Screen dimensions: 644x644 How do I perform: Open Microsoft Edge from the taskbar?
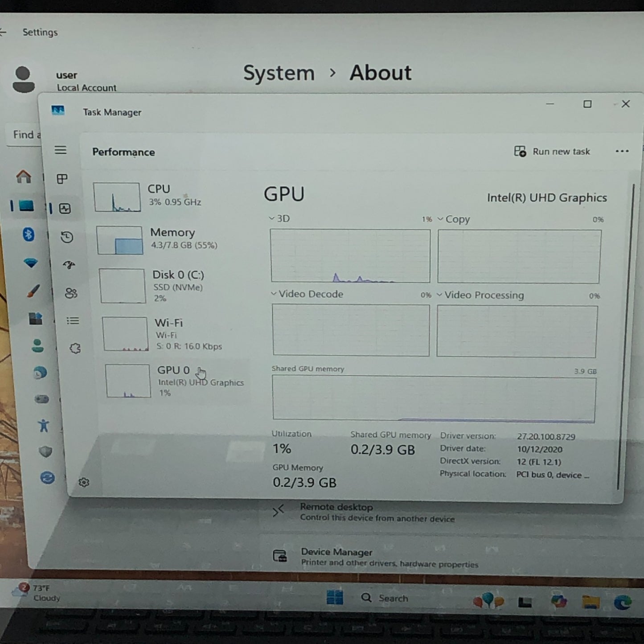pyautogui.click(x=623, y=602)
